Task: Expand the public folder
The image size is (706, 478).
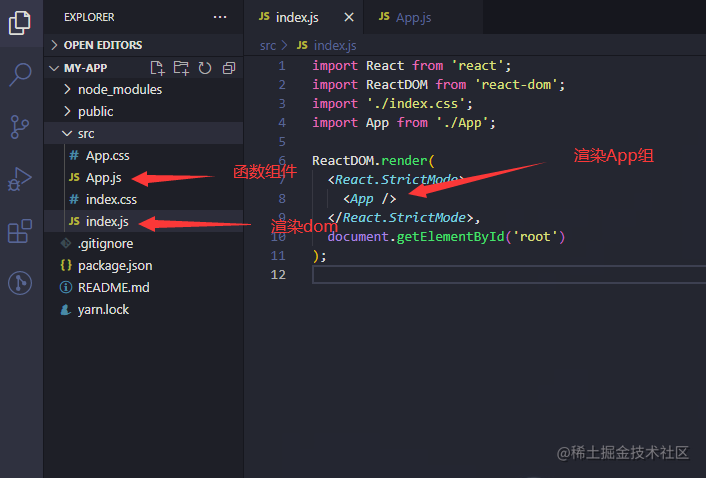Action: point(143,111)
